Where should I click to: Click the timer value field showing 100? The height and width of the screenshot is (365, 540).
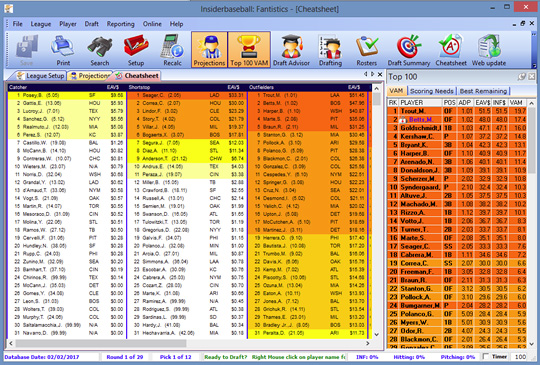pyautogui.click(x=520, y=357)
